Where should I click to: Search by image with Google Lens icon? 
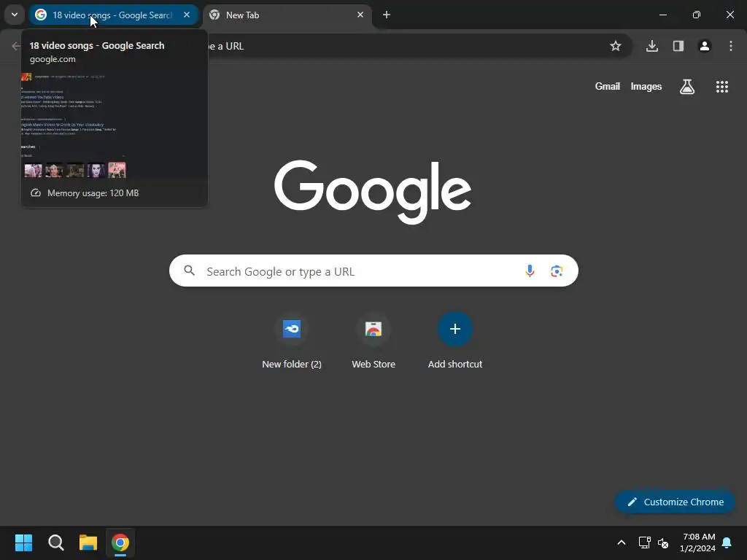(x=557, y=271)
